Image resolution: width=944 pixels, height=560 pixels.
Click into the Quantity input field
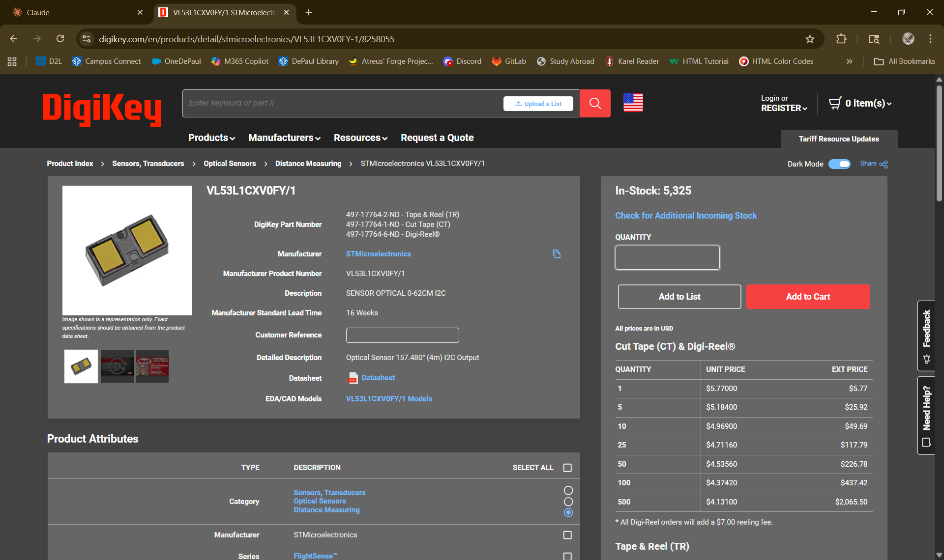click(667, 257)
